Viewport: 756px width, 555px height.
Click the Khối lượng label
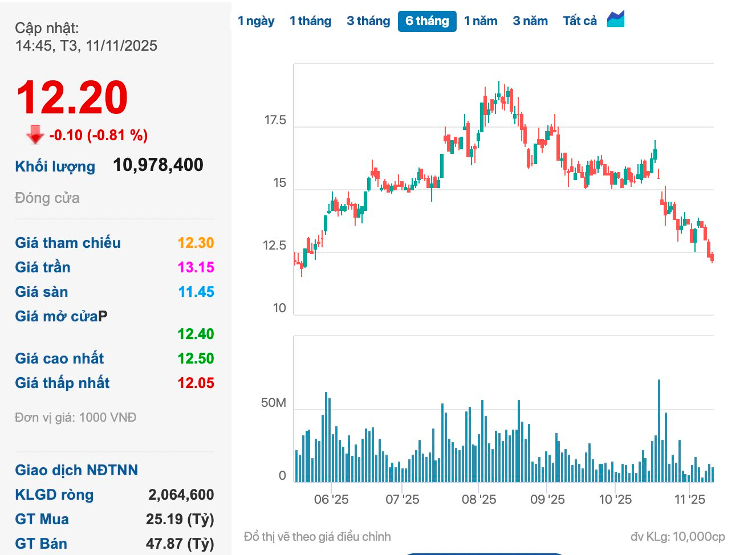coord(55,166)
